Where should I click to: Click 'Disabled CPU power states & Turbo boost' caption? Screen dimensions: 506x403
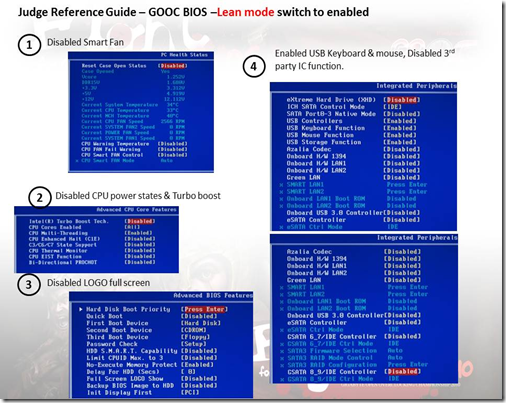point(138,196)
